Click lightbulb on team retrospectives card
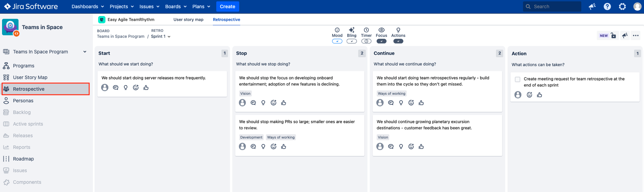Viewport: 644px width, 192px height. pos(401,103)
